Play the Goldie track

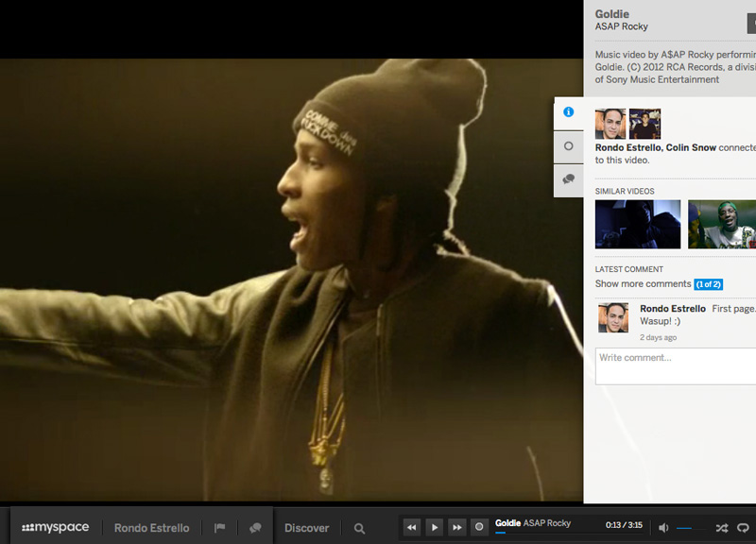[435, 527]
